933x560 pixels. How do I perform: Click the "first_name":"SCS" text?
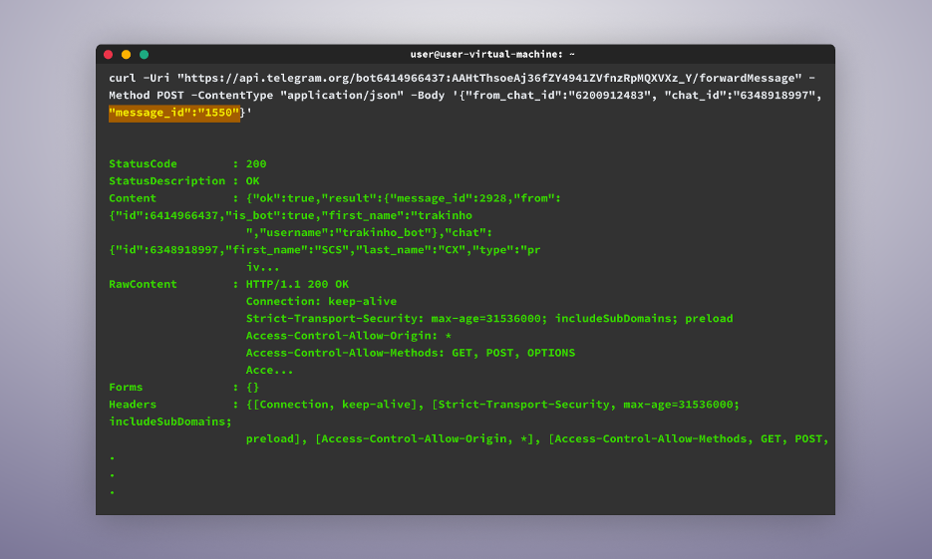287,250
